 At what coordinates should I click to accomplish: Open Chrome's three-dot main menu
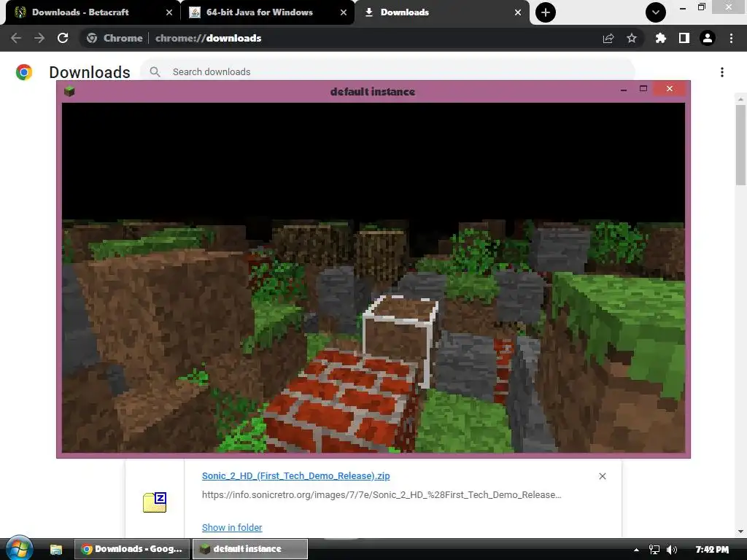click(731, 38)
